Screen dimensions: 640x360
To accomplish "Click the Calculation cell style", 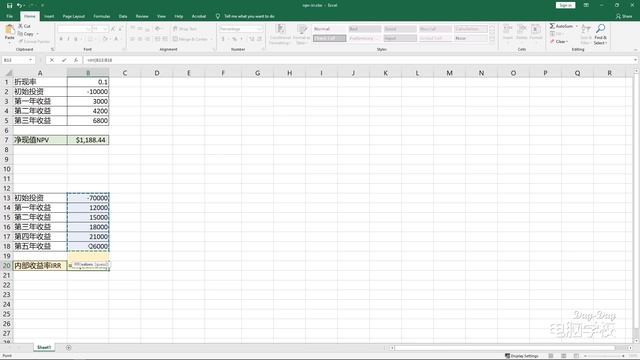I will pos(471,29).
